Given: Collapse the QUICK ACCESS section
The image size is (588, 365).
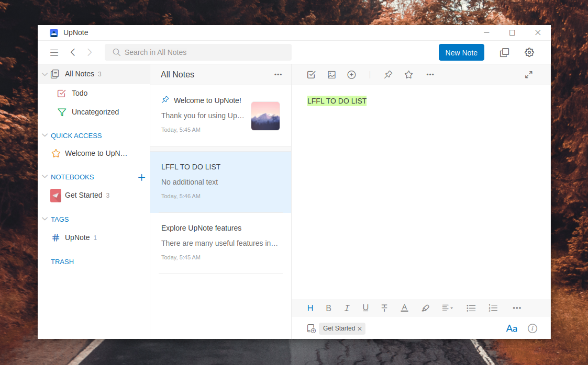Looking at the screenshot, I should click(45, 135).
